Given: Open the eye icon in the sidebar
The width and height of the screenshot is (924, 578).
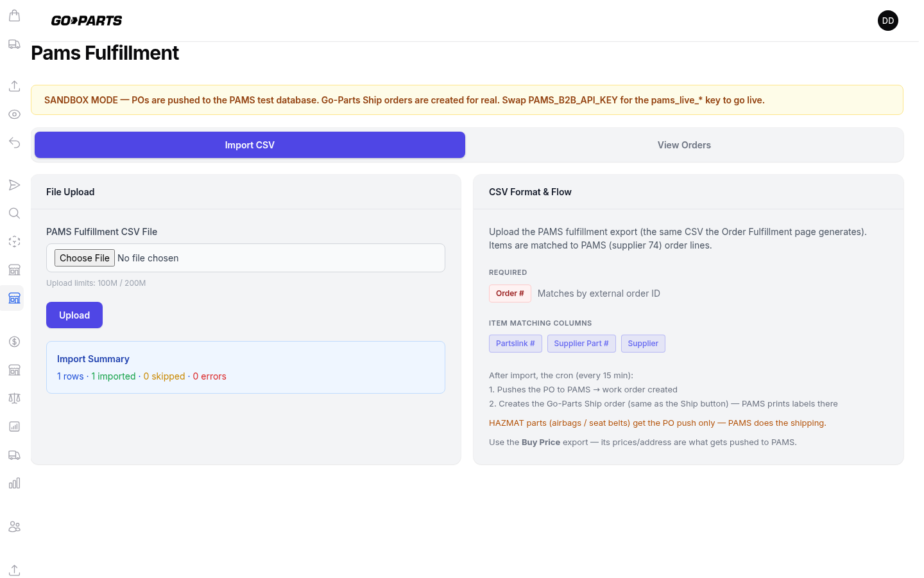Looking at the screenshot, I should 14,114.
